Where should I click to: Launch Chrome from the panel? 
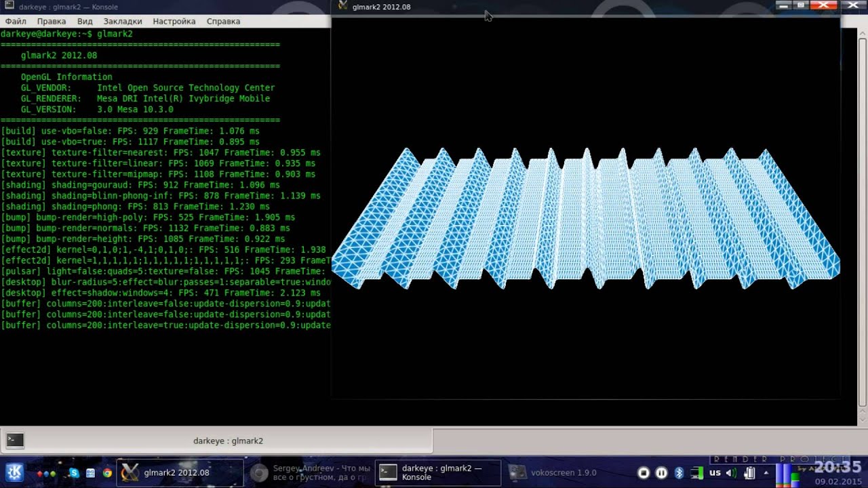coord(107,473)
